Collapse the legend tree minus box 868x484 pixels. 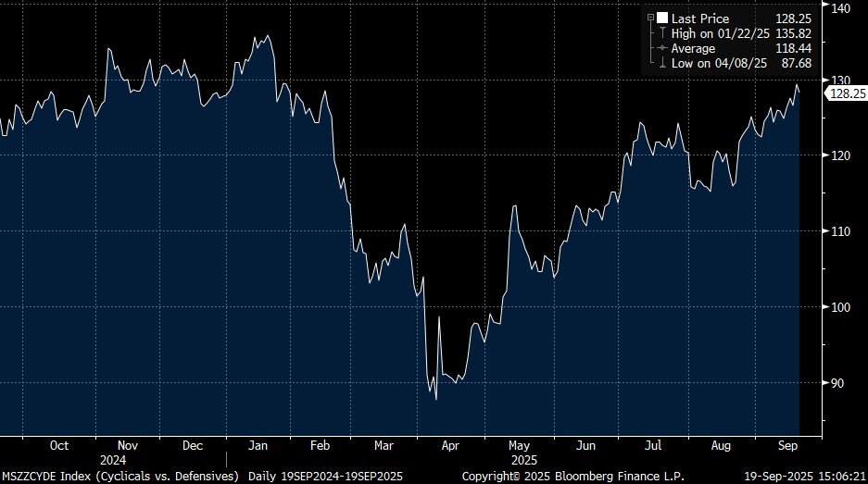650,19
